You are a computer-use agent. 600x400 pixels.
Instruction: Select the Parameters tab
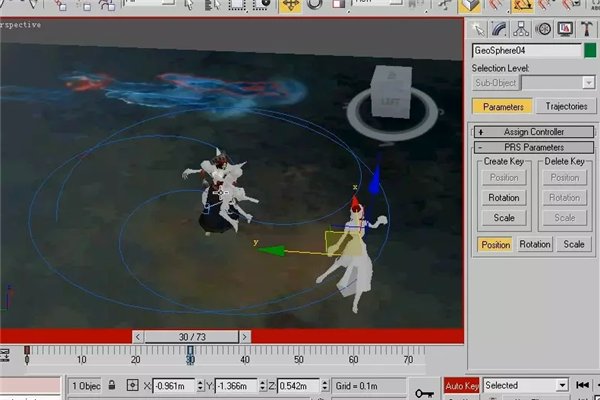(x=503, y=106)
